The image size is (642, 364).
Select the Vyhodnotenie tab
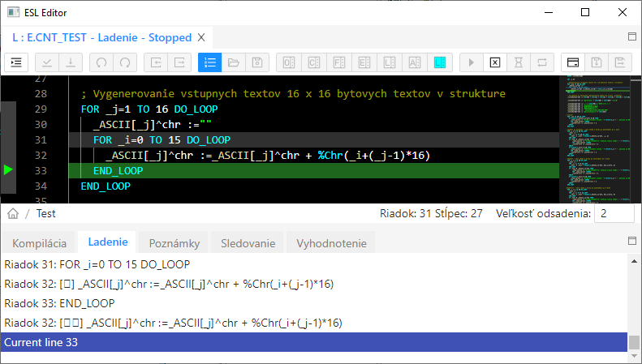coord(333,242)
